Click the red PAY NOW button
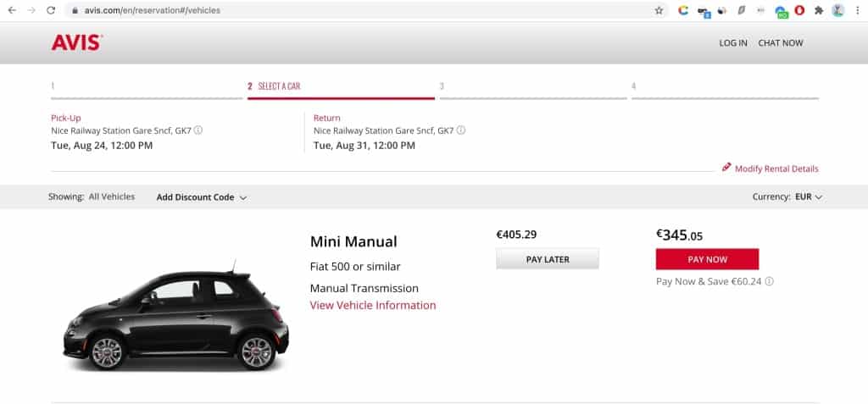Screen dimensions: 868x404 (708, 259)
